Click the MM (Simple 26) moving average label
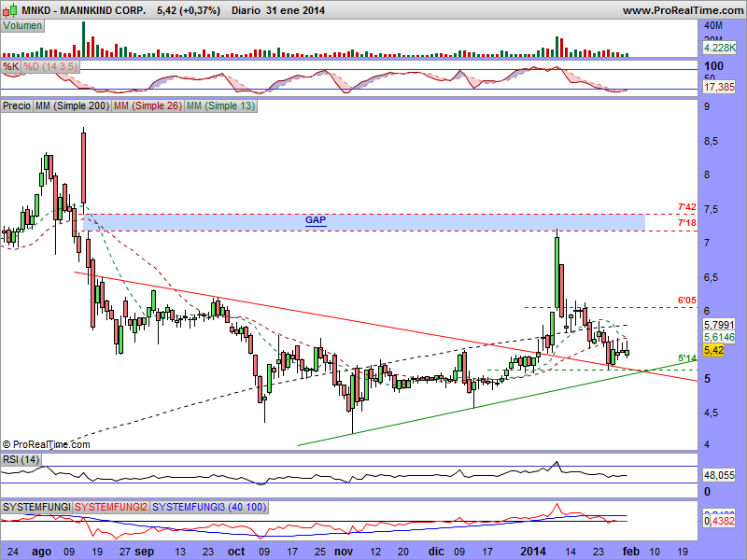This screenshot has height=560, width=747. pyautogui.click(x=148, y=105)
